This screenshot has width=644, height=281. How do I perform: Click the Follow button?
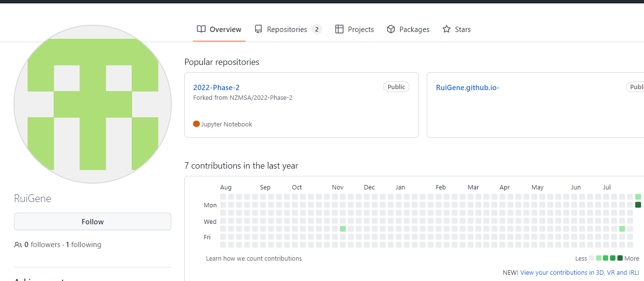point(92,221)
